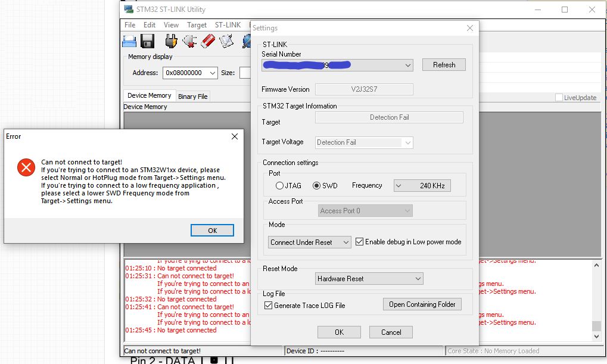Open the Edit menu
This screenshot has width=607, height=364.
150,25
